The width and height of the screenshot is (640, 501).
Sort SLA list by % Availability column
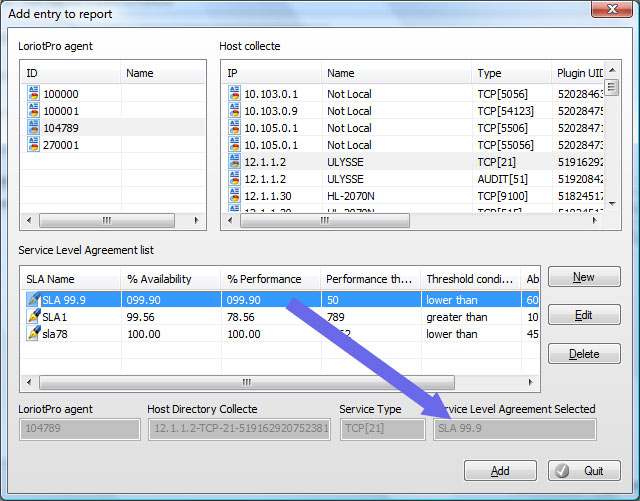click(169, 279)
